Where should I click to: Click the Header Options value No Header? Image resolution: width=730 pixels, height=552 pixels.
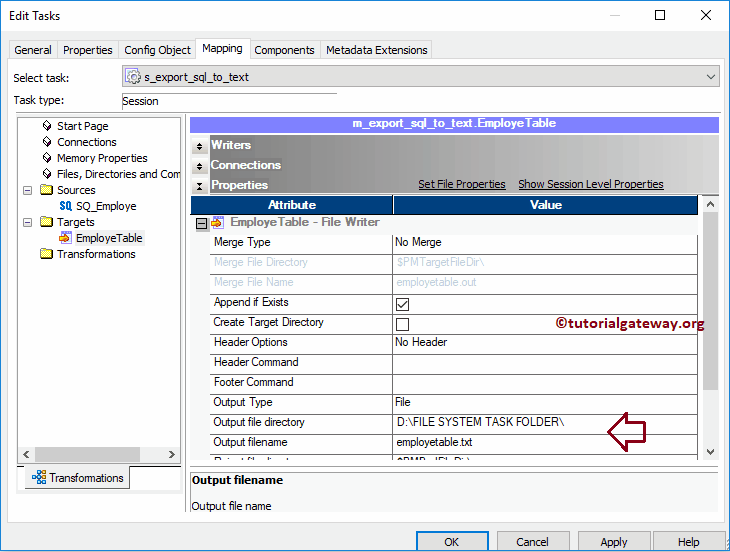coord(545,342)
